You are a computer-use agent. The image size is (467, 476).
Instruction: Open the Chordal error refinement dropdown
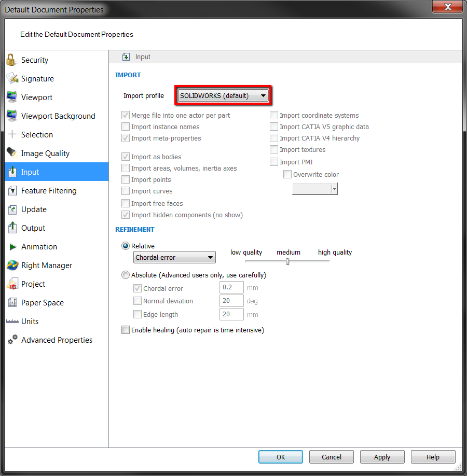coord(174,257)
